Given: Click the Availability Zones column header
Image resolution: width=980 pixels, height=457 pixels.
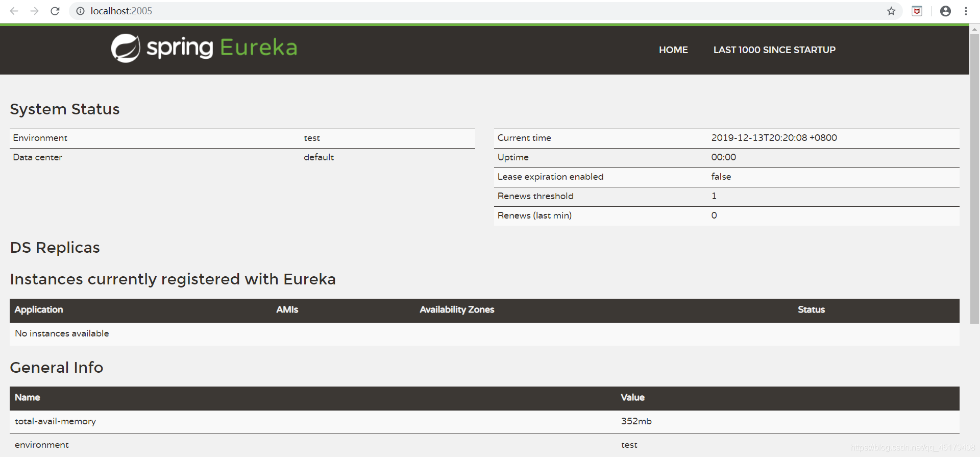Looking at the screenshot, I should tap(457, 309).
